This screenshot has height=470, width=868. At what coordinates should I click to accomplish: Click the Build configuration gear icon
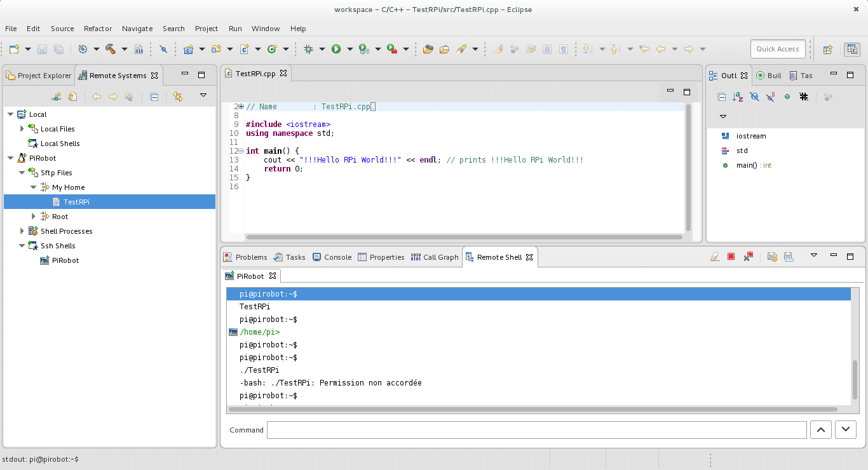[x=83, y=49]
